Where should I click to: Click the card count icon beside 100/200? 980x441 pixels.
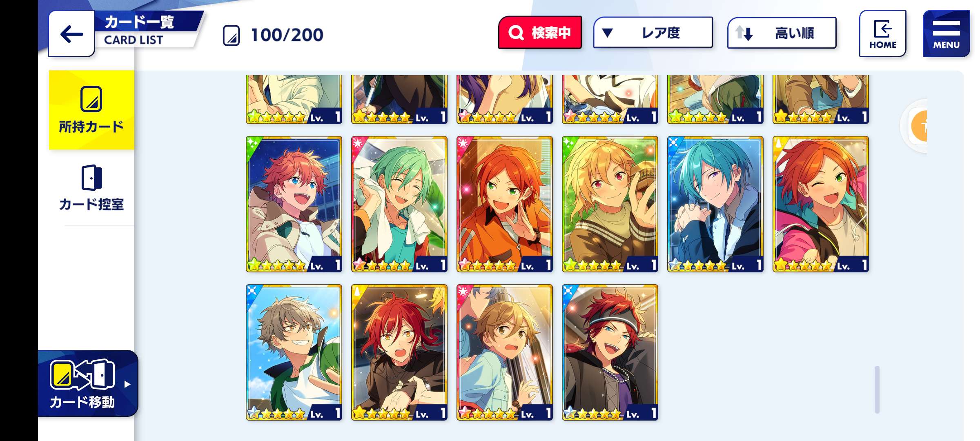[231, 36]
